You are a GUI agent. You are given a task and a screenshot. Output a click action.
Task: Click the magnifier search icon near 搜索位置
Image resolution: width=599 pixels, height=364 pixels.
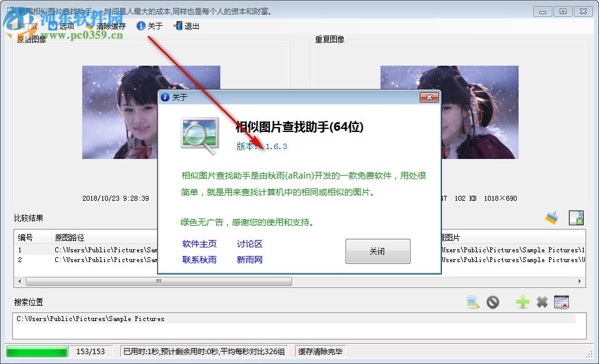(x=472, y=302)
